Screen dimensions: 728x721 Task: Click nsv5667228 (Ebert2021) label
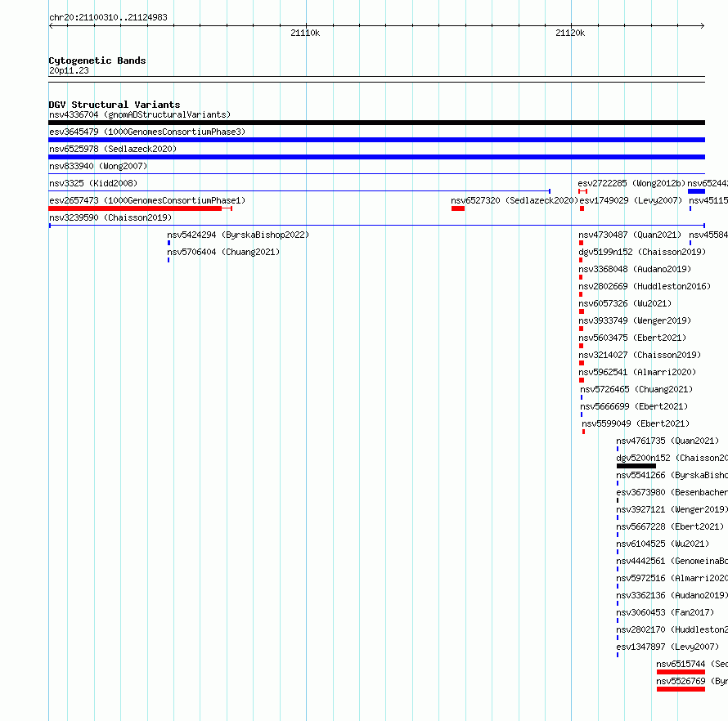[670, 526]
